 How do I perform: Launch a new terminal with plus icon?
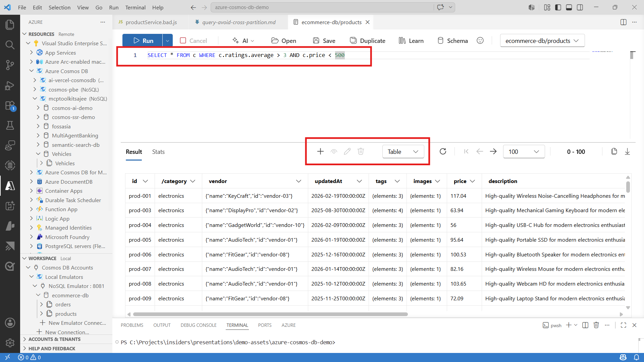(x=569, y=325)
